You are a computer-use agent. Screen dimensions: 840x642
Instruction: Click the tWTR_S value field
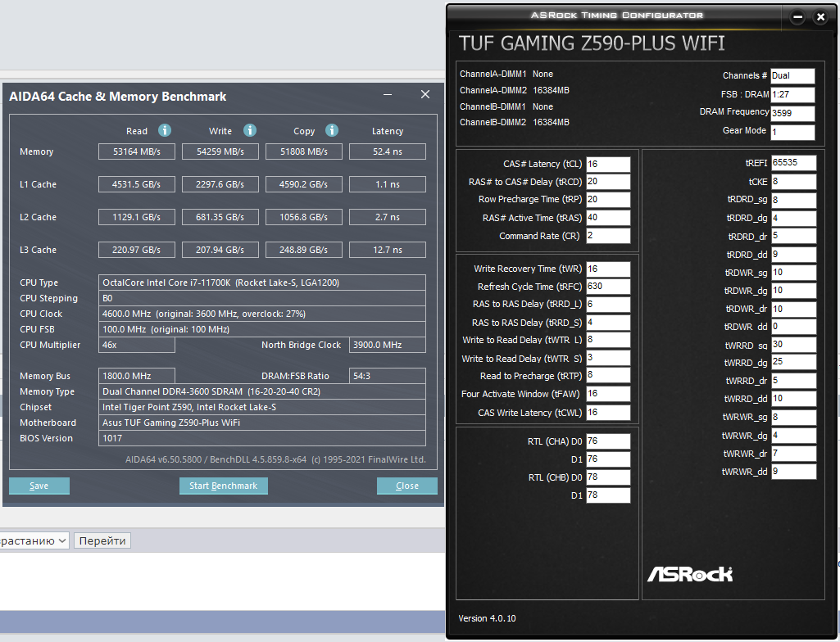point(608,358)
